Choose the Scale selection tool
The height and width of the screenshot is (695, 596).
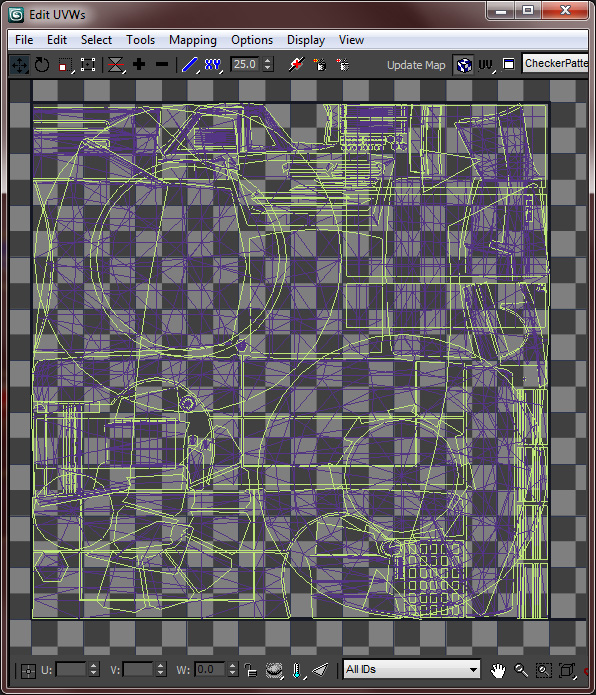pos(65,65)
